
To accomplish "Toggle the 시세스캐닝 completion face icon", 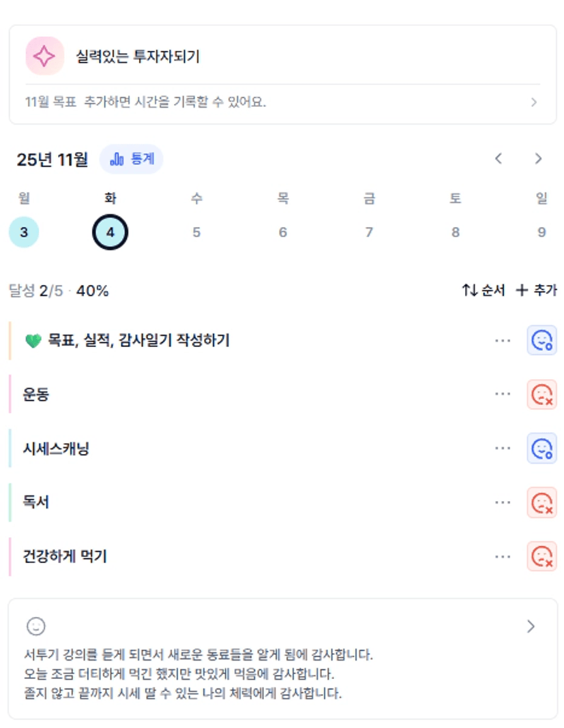I will tap(541, 449).
